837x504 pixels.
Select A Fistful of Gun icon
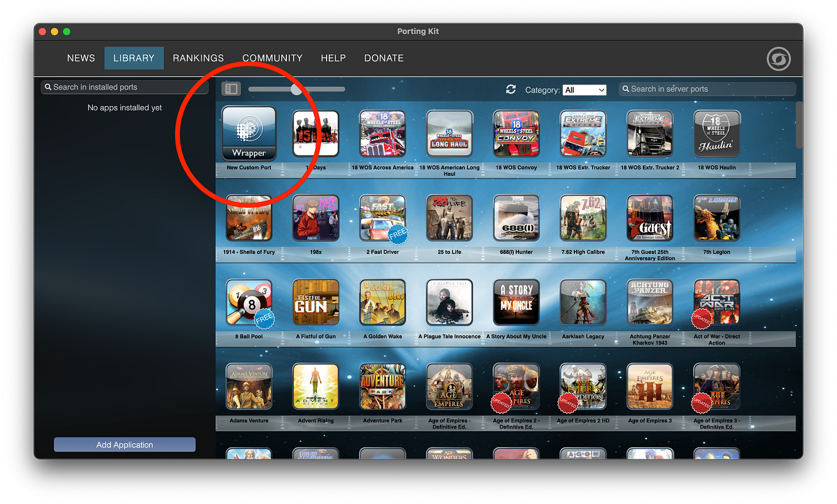[x=316, y=302]
